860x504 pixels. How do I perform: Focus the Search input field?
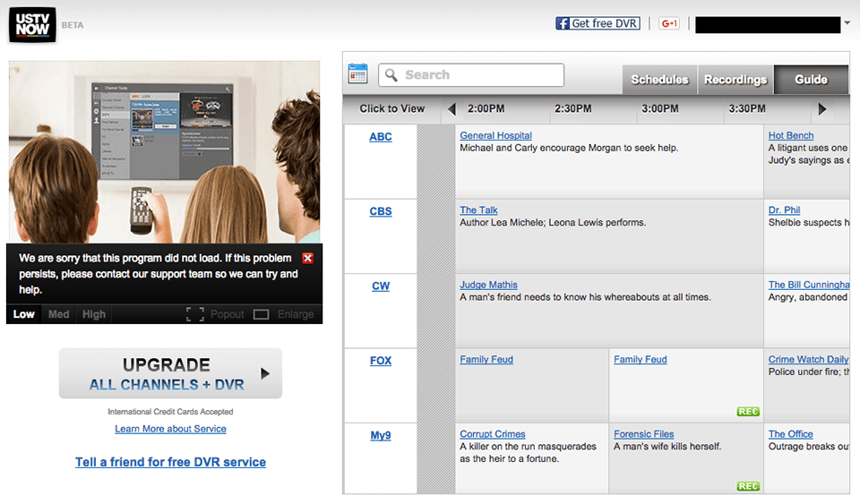click(471, 74)
